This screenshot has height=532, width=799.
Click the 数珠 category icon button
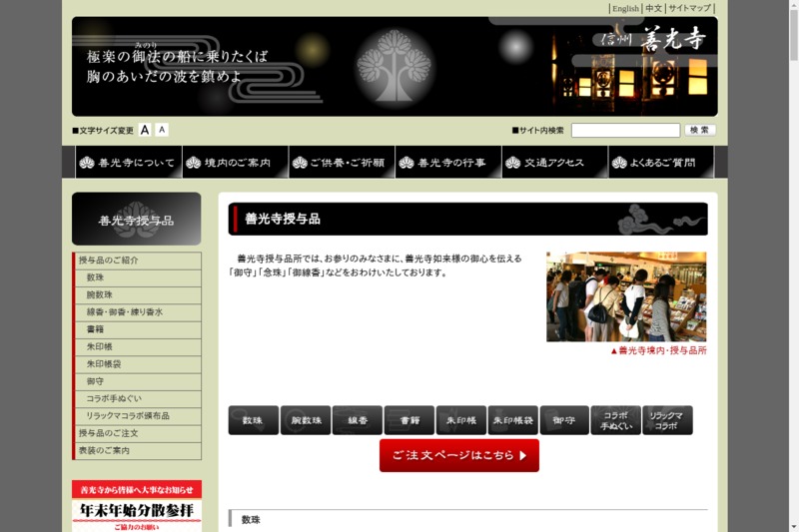254,420
